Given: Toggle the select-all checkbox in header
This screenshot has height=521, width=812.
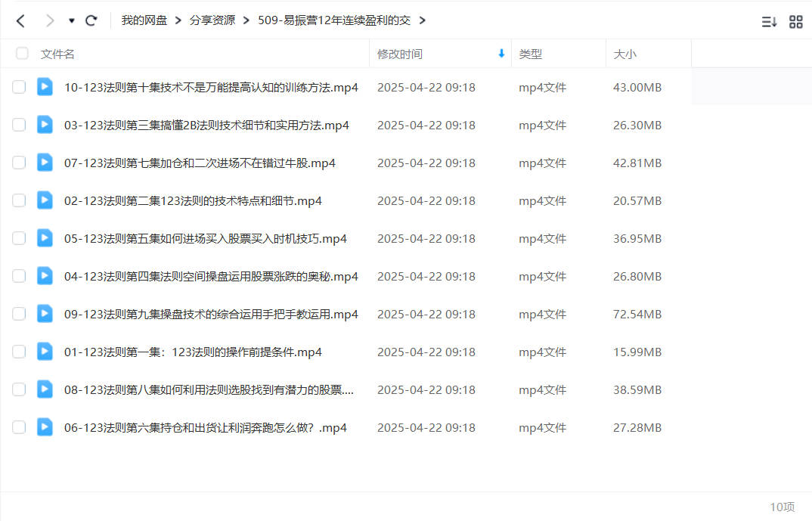Looking at the screenshot, I should 22,54.
